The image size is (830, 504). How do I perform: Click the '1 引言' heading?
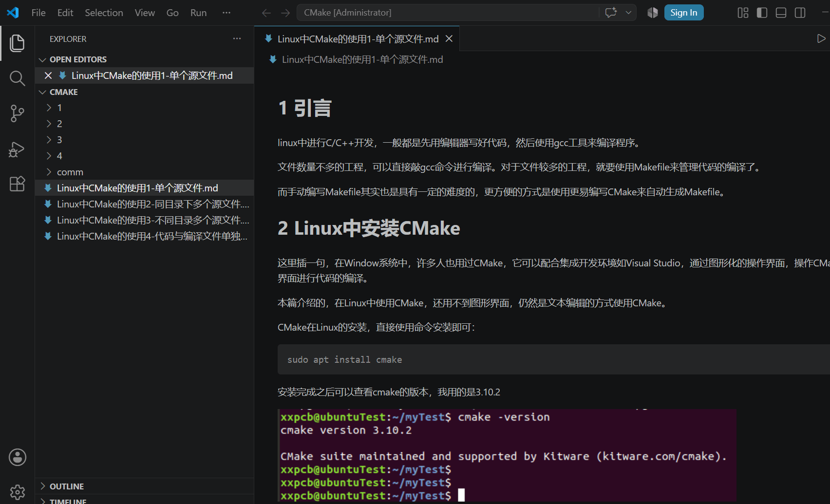[x=304, y=108]
